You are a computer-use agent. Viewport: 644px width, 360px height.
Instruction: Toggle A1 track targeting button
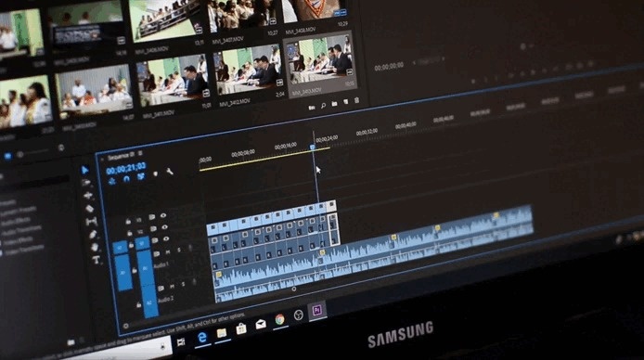coord(145,268)
